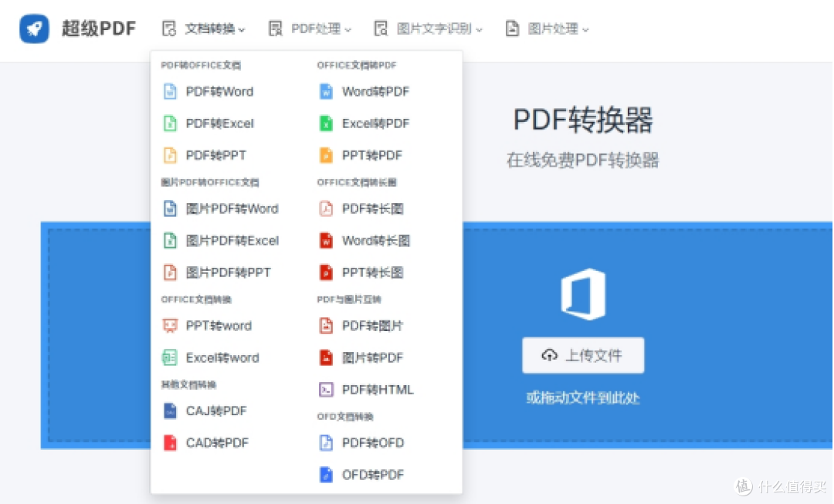Click the 上传文件 upload button
This screenshot has height=504, width=834.
583,355
